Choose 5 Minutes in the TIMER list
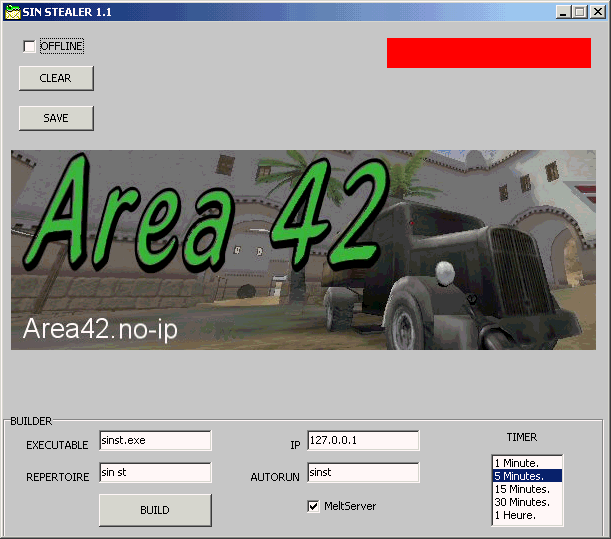Image resolution: width=611 pixels, height=539 pixels. [527, 476]
